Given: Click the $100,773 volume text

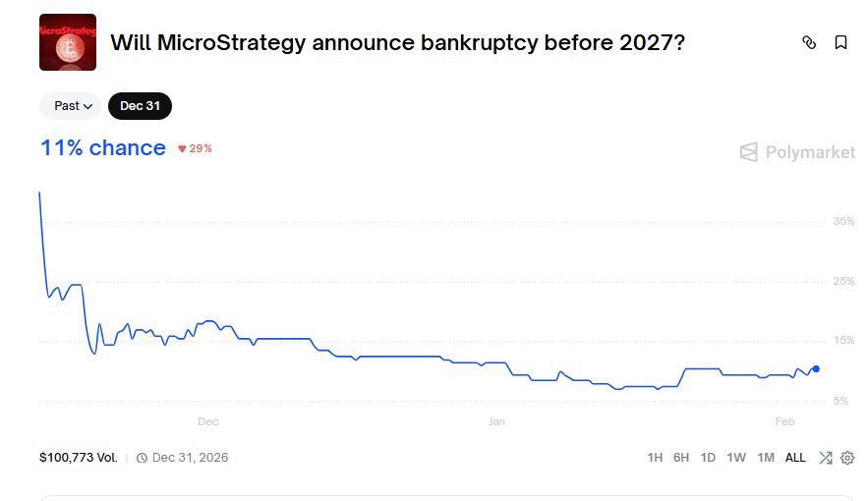Looking at the screenshot, I should point(79,458).
